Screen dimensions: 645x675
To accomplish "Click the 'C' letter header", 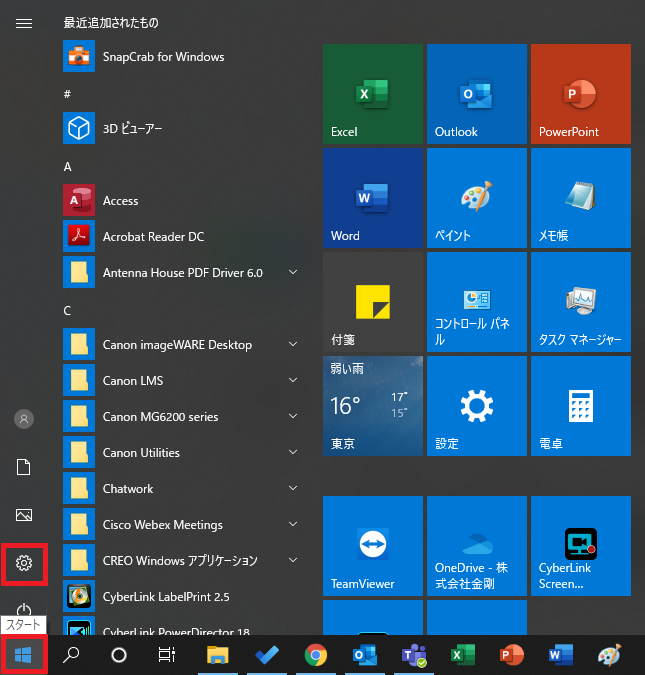I will (67, 310).
